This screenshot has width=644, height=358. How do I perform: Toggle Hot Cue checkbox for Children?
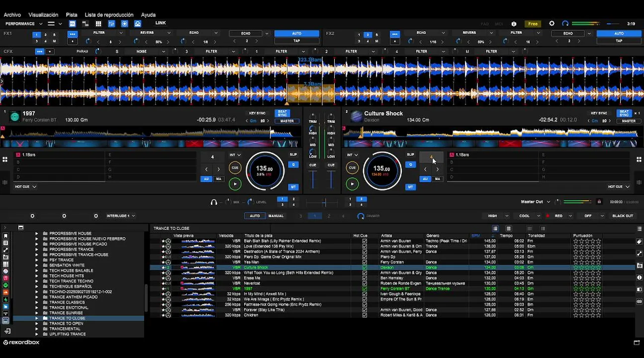[365, 315]
